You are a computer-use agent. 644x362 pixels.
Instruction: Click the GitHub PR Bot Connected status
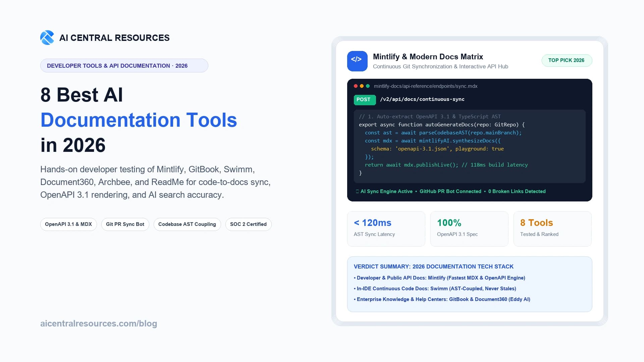click(450, 191)
